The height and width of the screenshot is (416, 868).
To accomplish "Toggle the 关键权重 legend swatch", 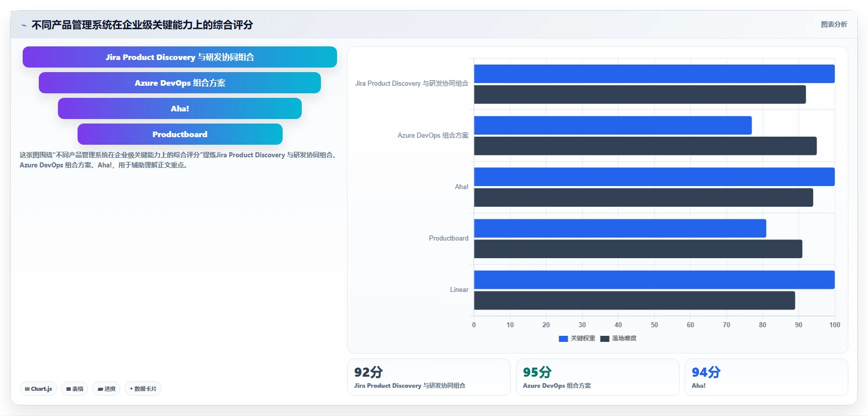I will 563,338.
